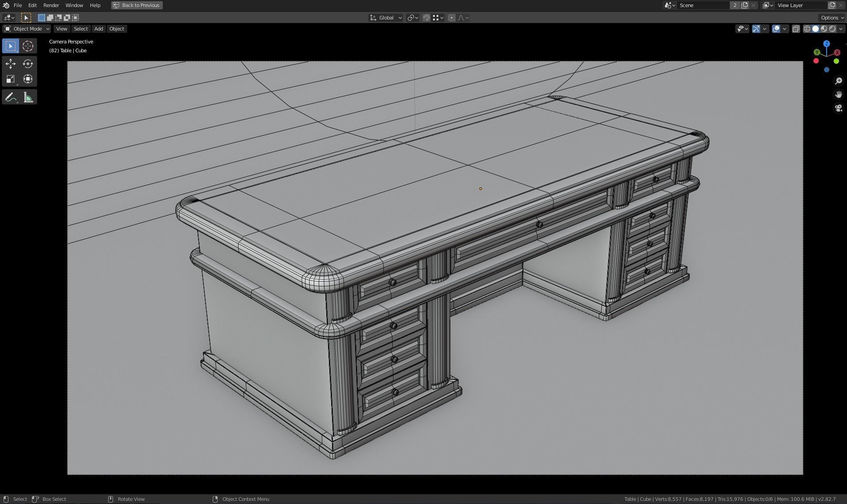The image size is (847, 504).
Task: Open the viewport Object menu
Action: (x=117, y=29)
